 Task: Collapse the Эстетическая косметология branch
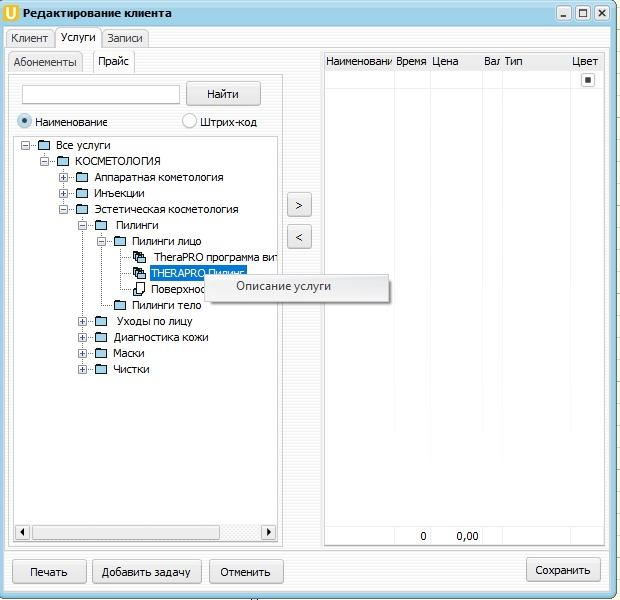[64, 209]
